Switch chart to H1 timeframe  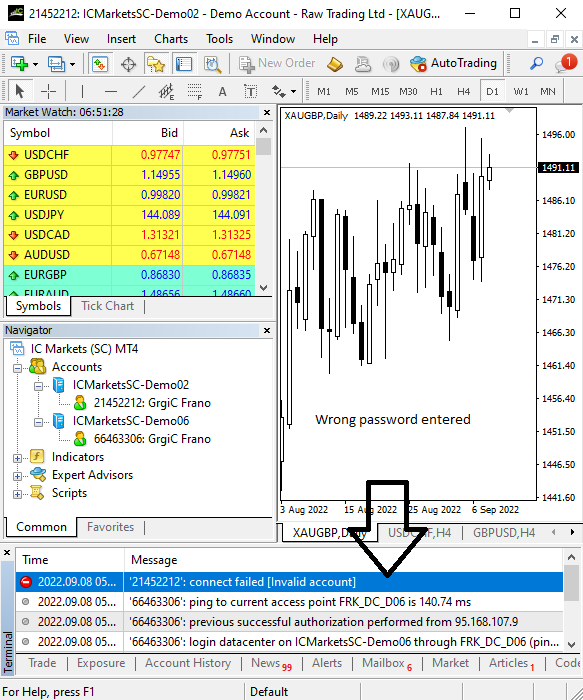436,92
